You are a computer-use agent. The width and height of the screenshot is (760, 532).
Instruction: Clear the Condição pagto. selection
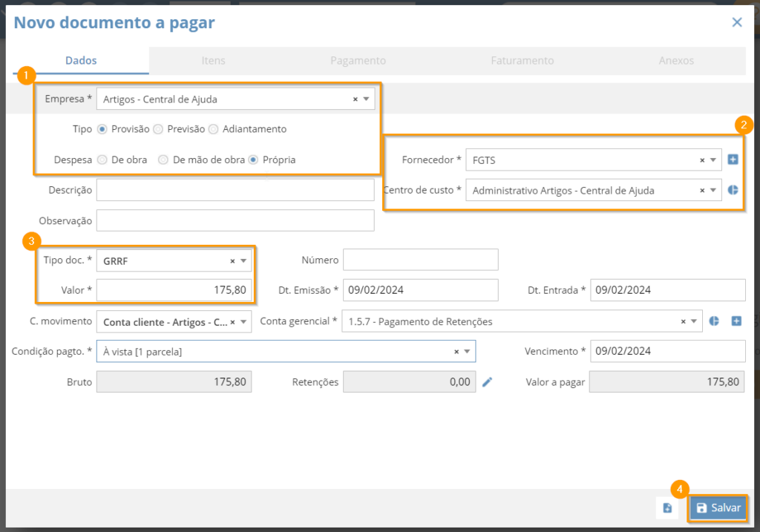pyautogui.click(x=456, y=351)
